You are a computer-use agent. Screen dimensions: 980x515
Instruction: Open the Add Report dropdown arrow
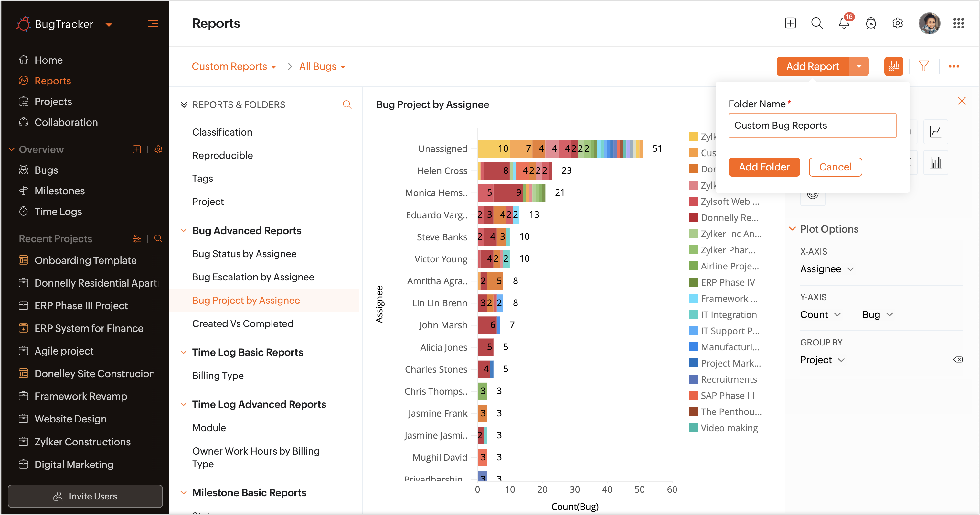click(x=859, y=66)
